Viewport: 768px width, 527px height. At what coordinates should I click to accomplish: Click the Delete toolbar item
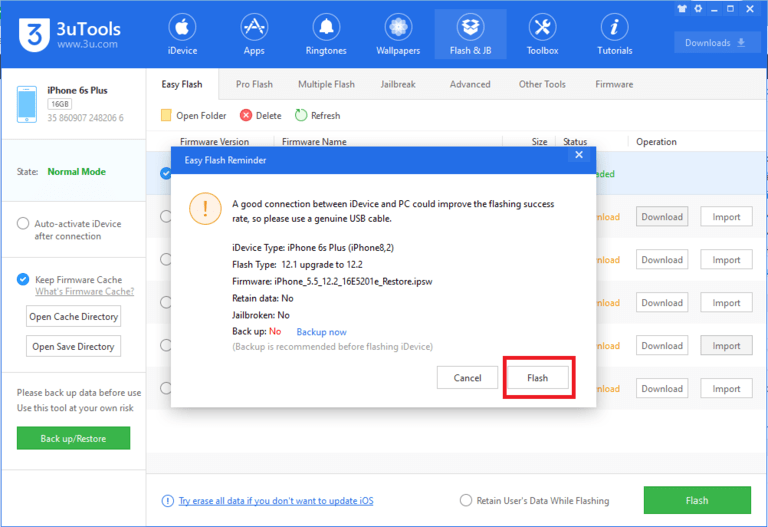pos(261,116)
